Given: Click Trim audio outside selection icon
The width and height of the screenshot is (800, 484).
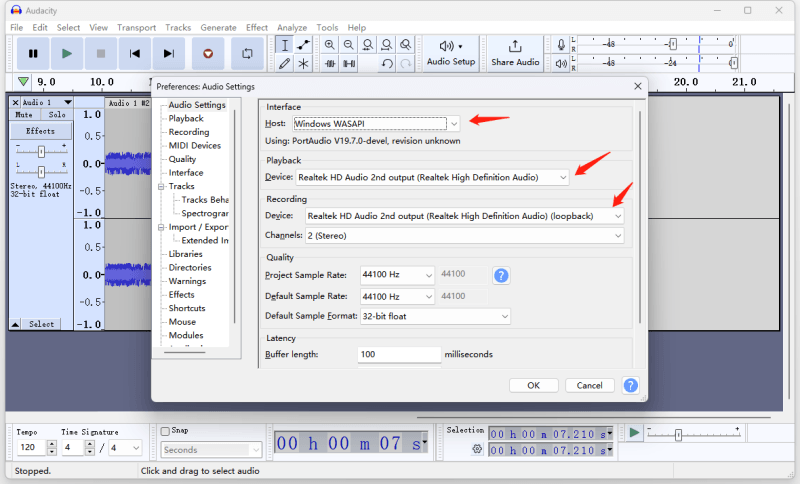Looking at the screenshot, I should (x=330, y=64).
